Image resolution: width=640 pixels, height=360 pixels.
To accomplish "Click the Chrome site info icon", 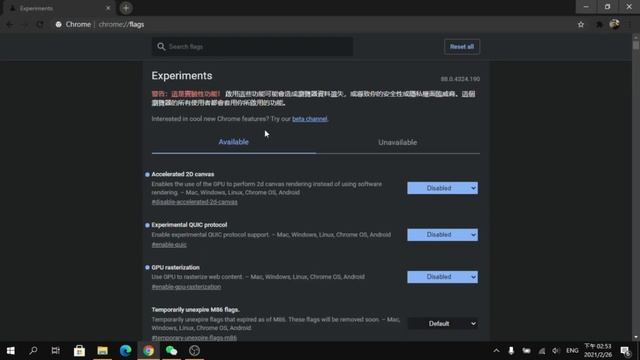I will 59,24.
